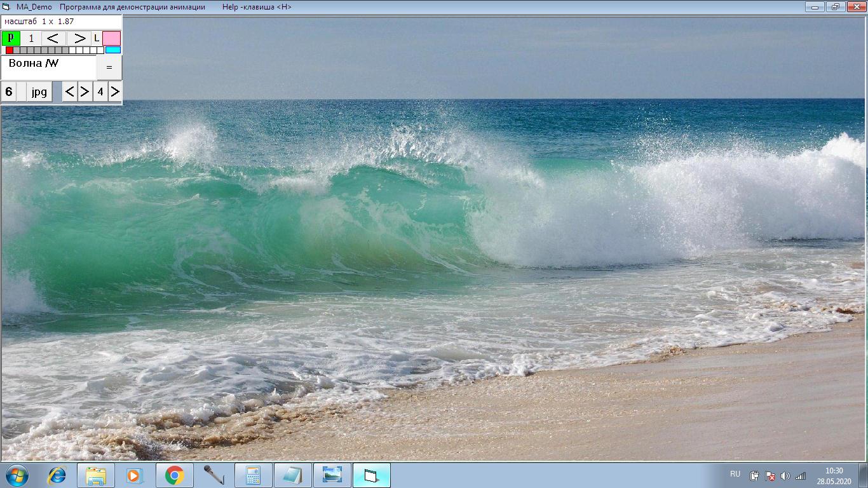Click the RU language indicator
Image resolution: width=868 pixels, height=488 pixels.
click(x=735, y=474)
